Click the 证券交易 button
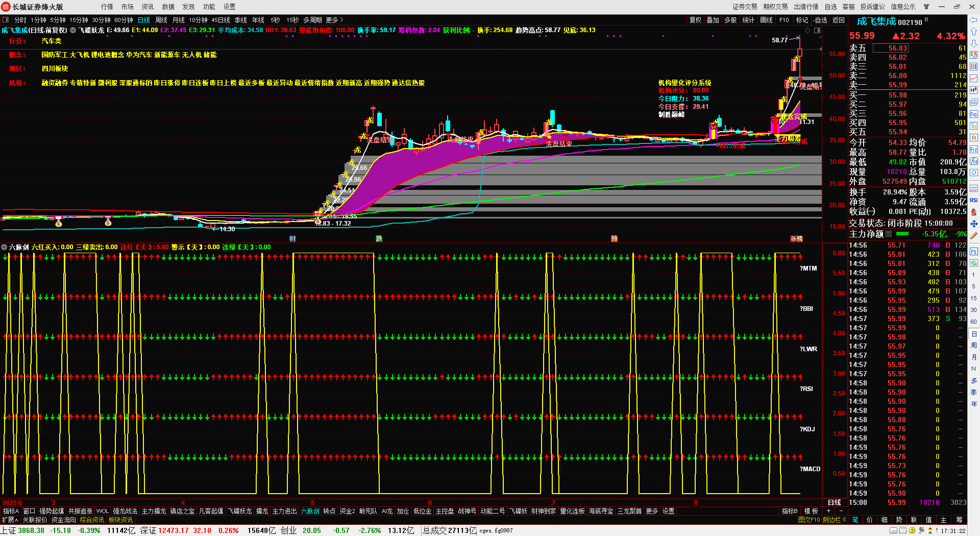This screenshot has width=980, height=536. coord(745,7)
